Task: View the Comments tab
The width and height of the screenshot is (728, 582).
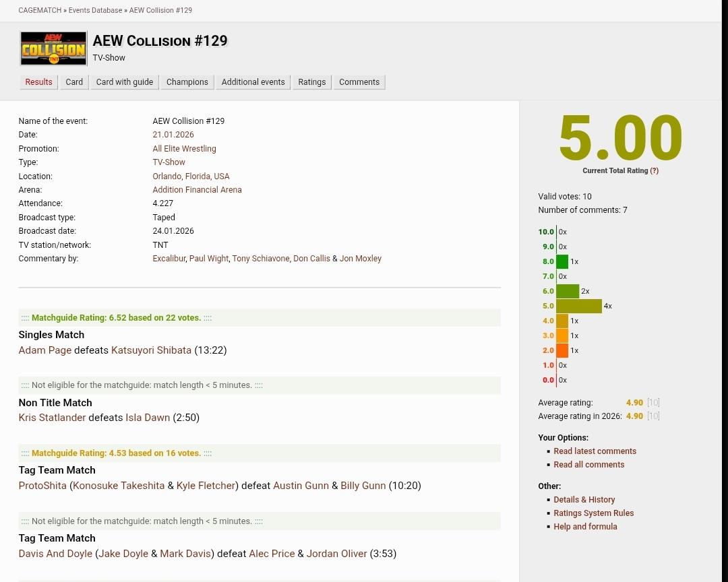Action: pos(359,82)
